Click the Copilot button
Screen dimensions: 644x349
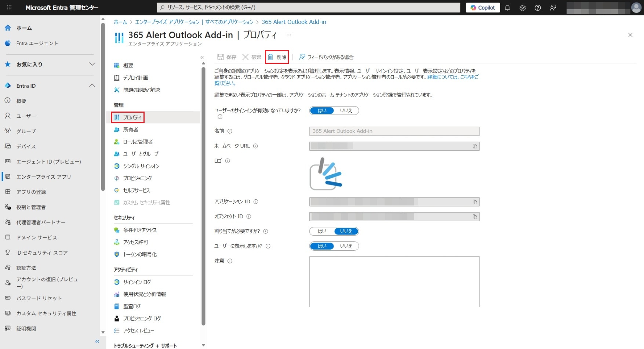point(483,8)
